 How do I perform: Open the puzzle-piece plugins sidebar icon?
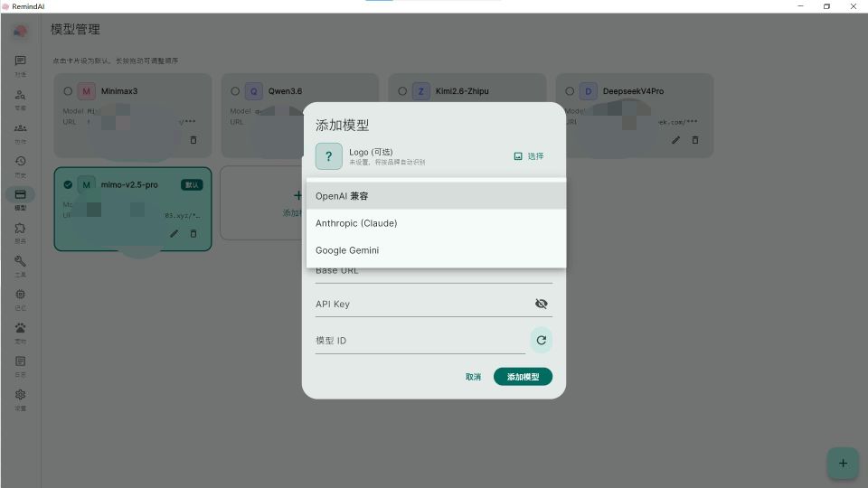(x=21, y=228)
